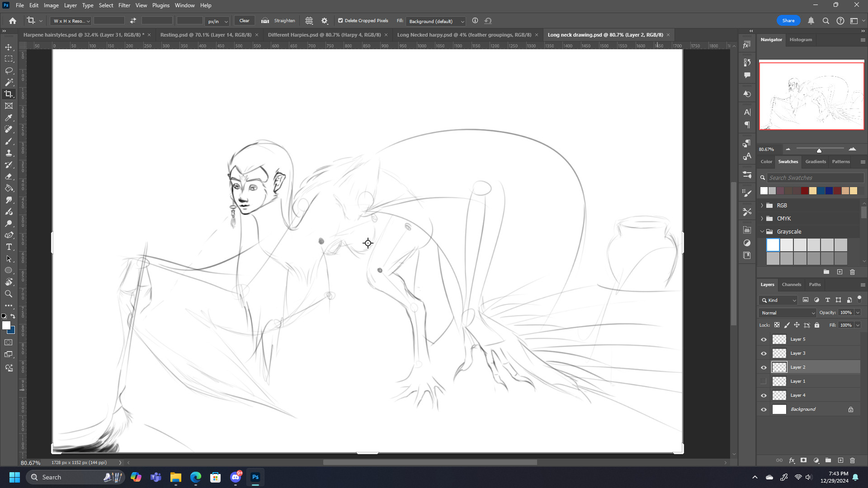Image resolution: width=868 pixels, height=488 pixels.
Task: Select the Hand tool
Action: pyautogui.click(x=9, y=282)
